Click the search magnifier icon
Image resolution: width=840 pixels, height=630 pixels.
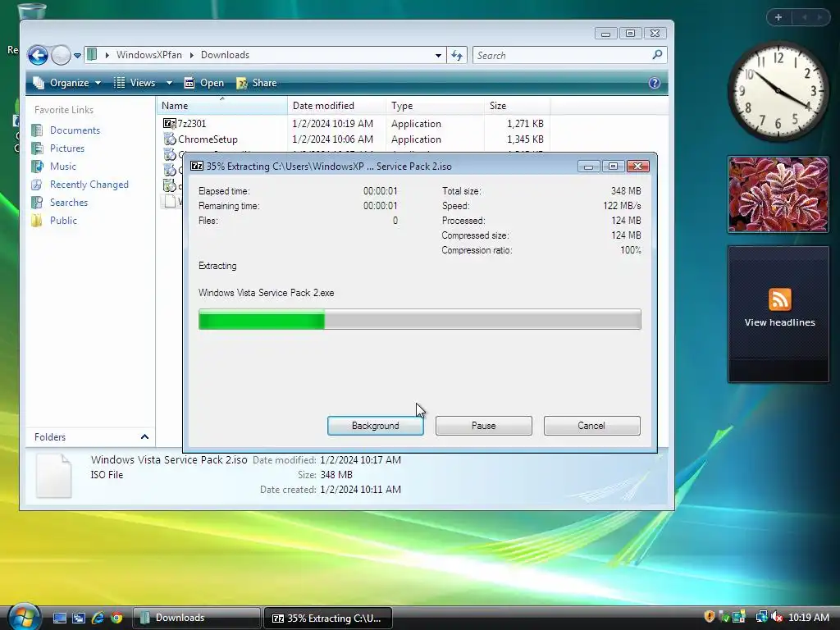pos(657,55)
